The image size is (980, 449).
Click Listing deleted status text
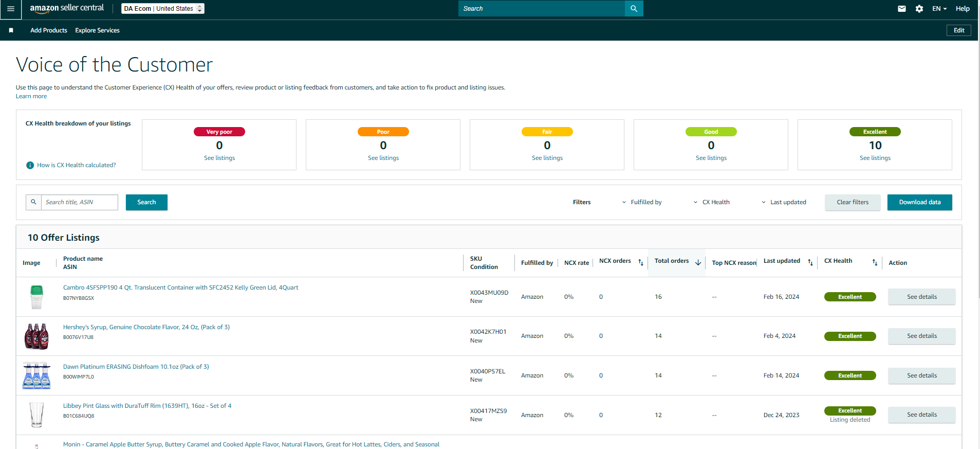[850, 420]
